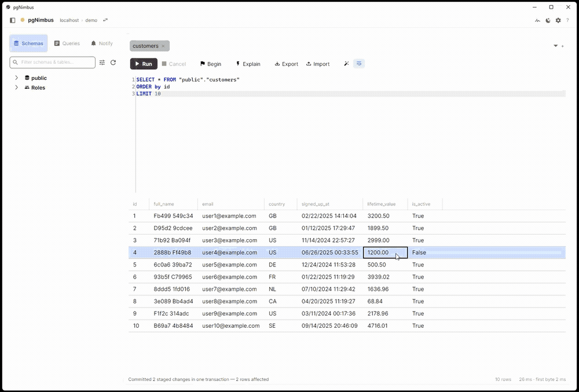Screen dimensions: 579x392
Task: Click the 26 ms timing status text
Action: tap(542, 379)
